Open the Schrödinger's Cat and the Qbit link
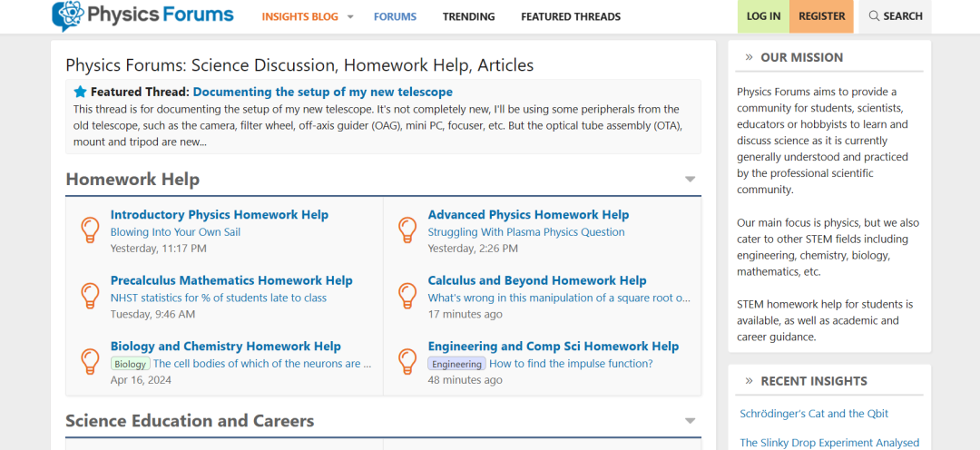 click(x=814, y=414)
